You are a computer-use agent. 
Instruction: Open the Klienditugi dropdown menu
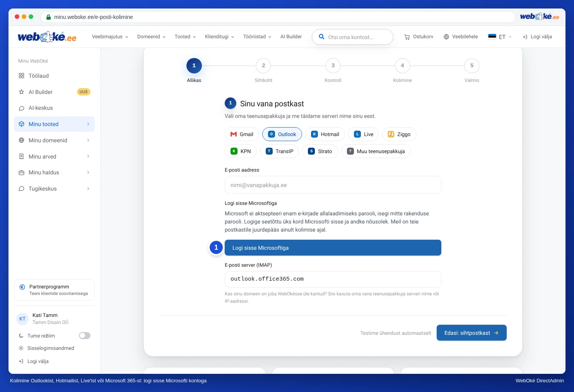pos(220,37)
